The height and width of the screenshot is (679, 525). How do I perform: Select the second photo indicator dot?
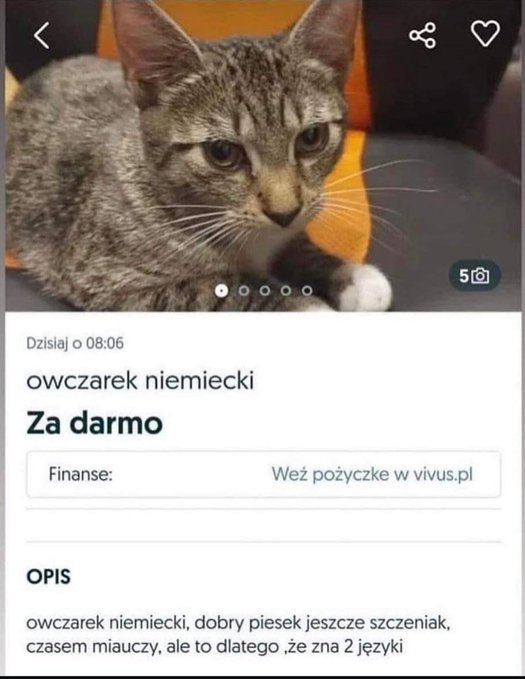(244, 291)
